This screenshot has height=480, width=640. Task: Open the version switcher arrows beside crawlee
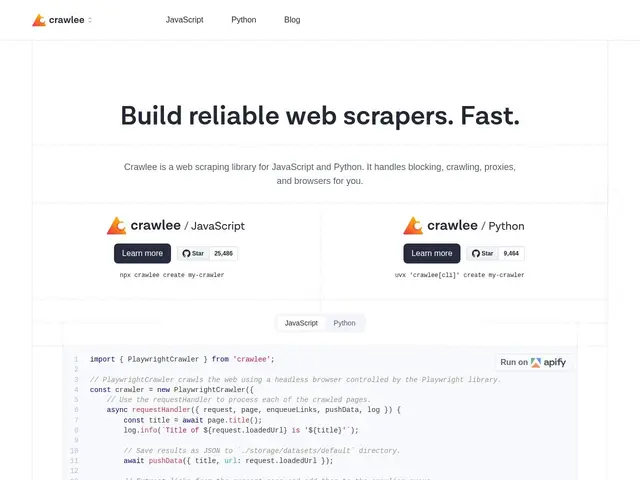coord(90,20)
